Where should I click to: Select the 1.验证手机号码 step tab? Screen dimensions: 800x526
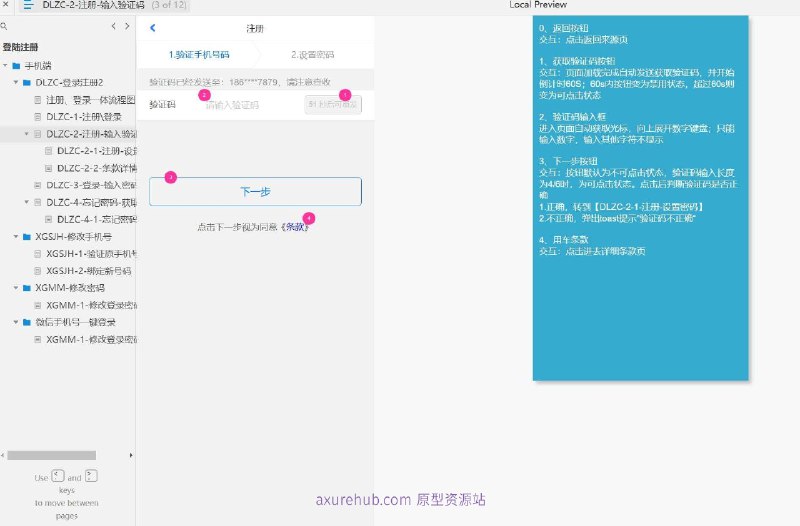pos(198,55)
